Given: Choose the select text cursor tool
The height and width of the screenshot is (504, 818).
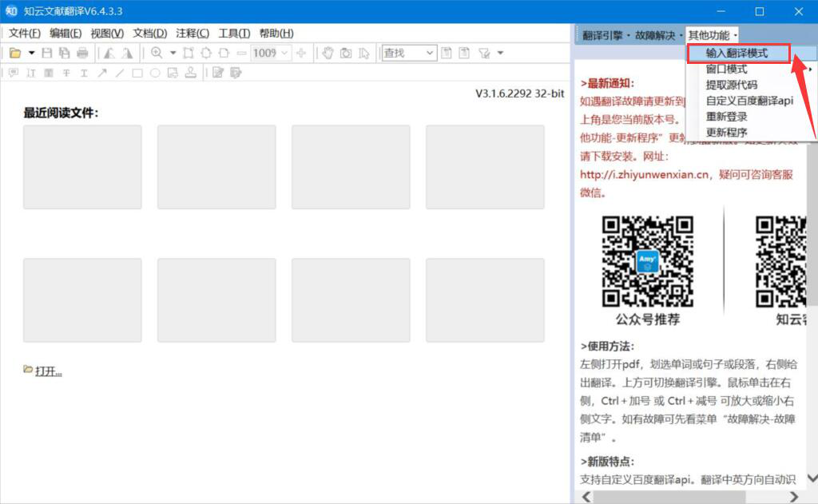Looking at the screenshot, I should [364, 53].
